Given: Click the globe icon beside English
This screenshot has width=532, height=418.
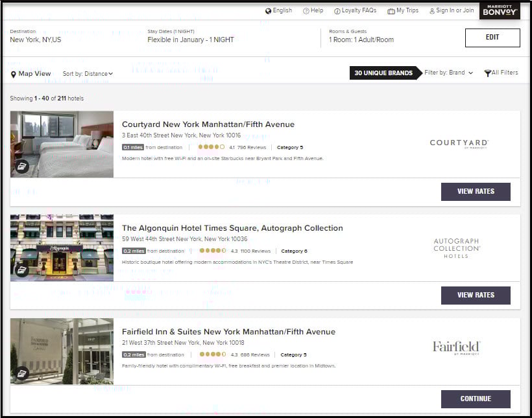Looking at the screenshot, I should (268, 11).
